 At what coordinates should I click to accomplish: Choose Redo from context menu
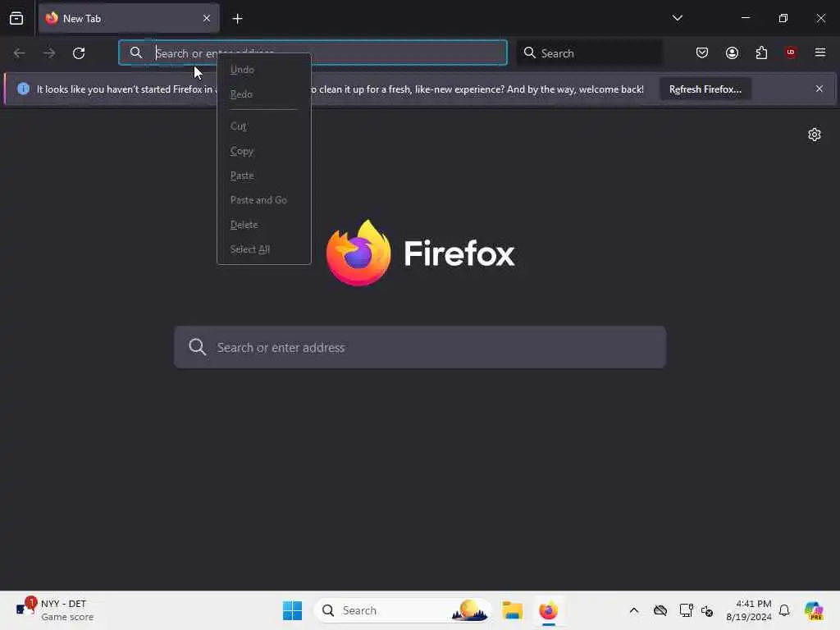tap(263, 94)
